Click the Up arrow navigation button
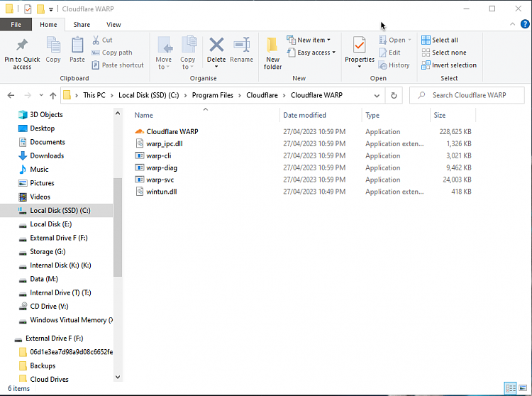The width and height of the screenshot is (532, 396). (x=52, y=95)
